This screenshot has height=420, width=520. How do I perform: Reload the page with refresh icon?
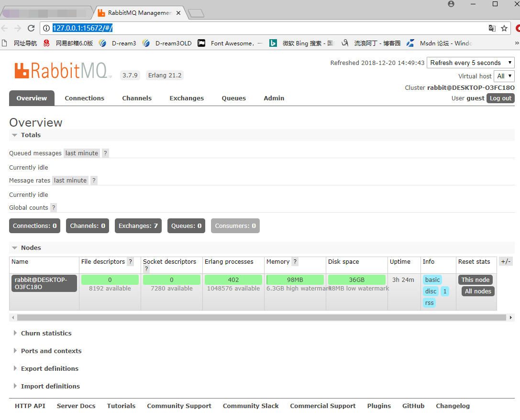click(31, 28)
